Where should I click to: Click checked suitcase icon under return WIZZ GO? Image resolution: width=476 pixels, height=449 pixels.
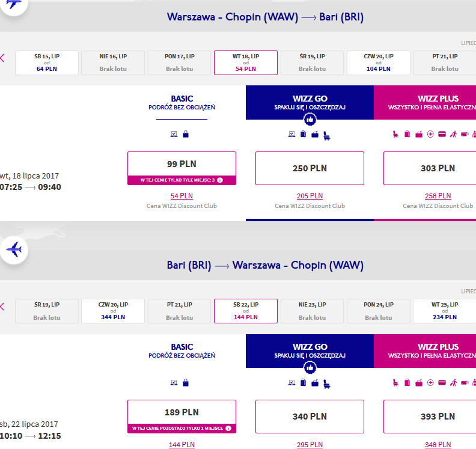(x=303, y=382)
